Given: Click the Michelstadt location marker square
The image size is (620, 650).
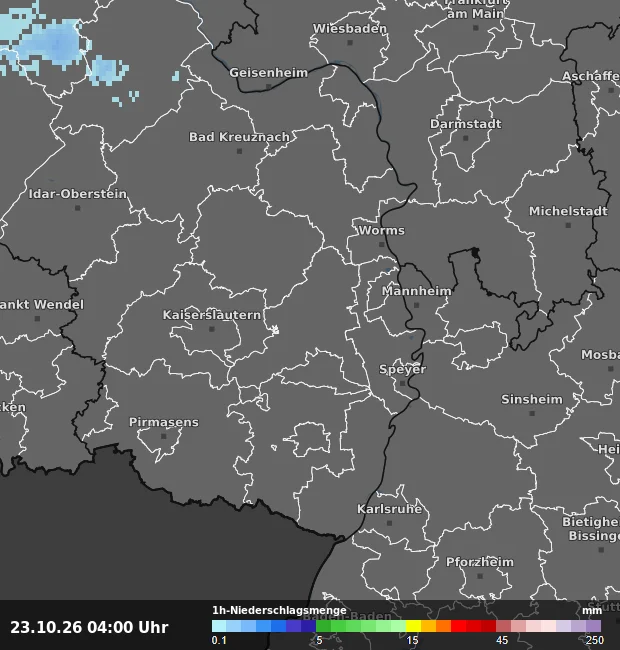Looking at the screenshot, I should click(568, 225).
